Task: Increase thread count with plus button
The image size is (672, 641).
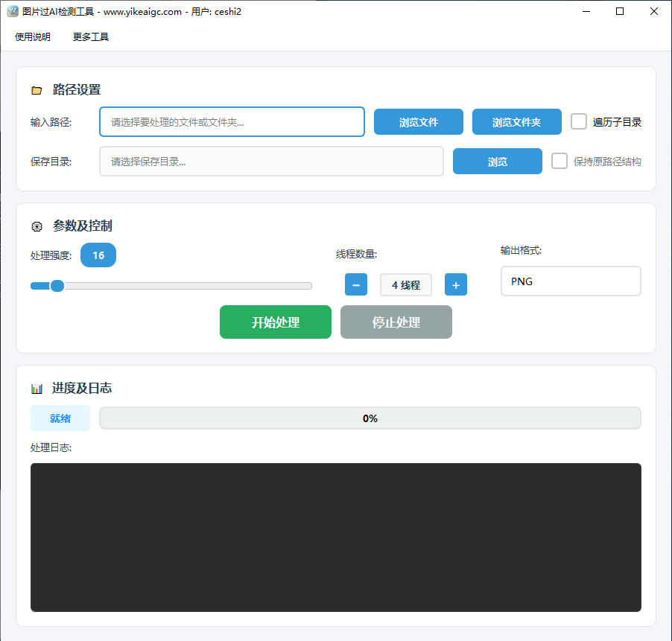Action: point(456,284)
